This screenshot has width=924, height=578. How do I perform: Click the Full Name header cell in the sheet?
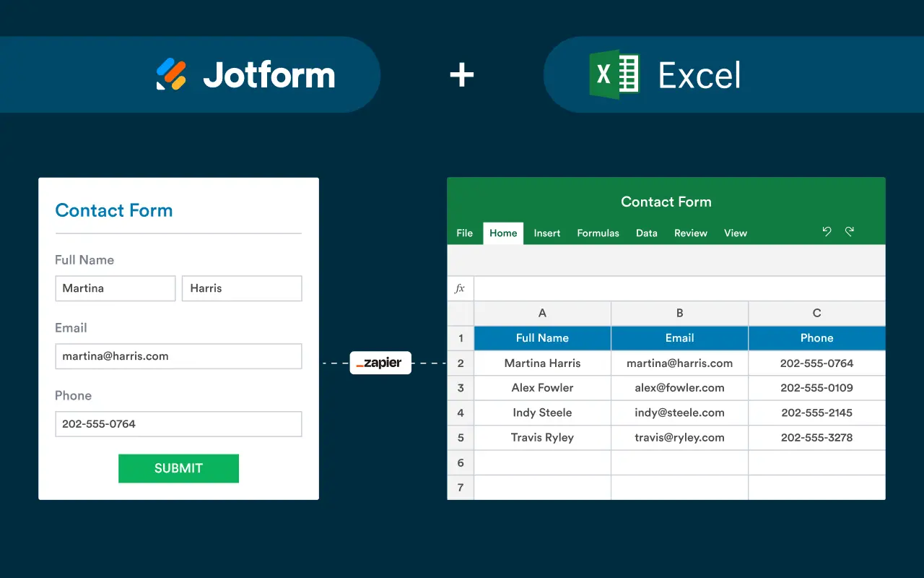542,338
